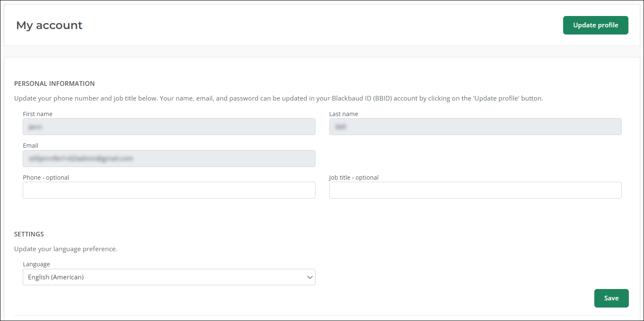Click the SETTINGS section heading
Screen dimensions: 644x321
coord(29,234)
